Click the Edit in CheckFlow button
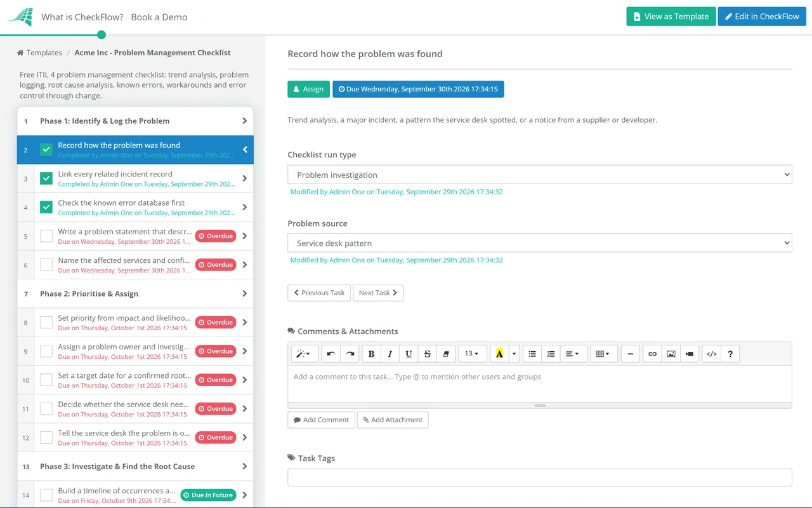 point(762,17)
